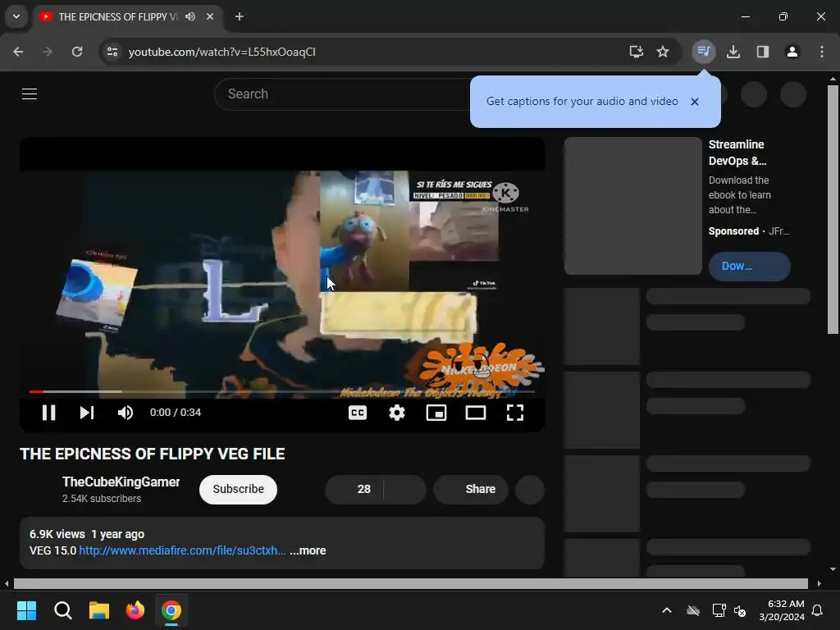Click the 6.9K views text

click(57, 534)
